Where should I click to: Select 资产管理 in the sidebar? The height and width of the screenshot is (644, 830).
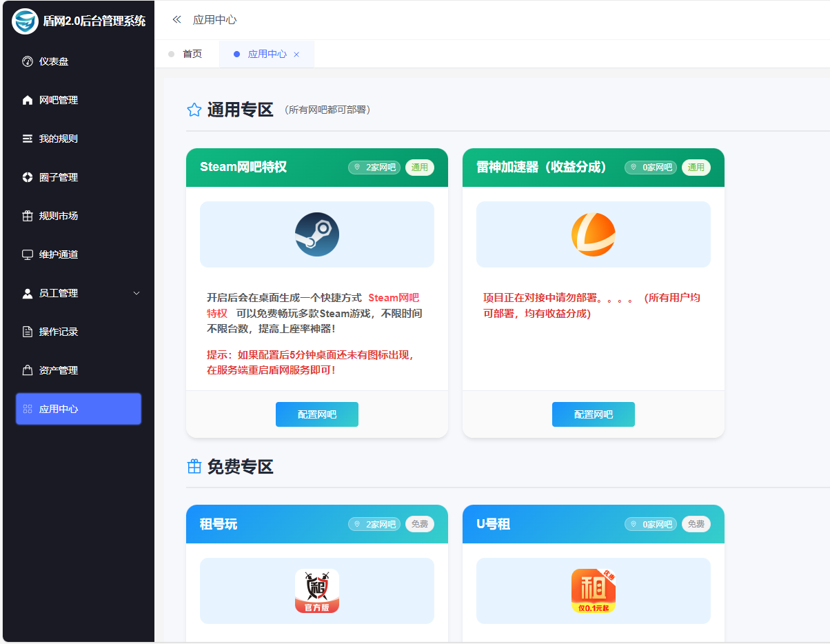[x=59, y=370]
